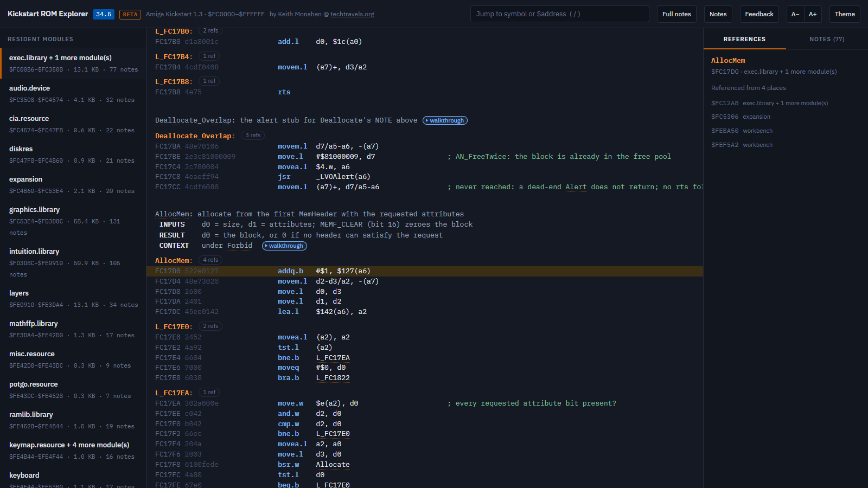Select the ramlib.library module
The image size is (868, 488).
coord(73,420)
